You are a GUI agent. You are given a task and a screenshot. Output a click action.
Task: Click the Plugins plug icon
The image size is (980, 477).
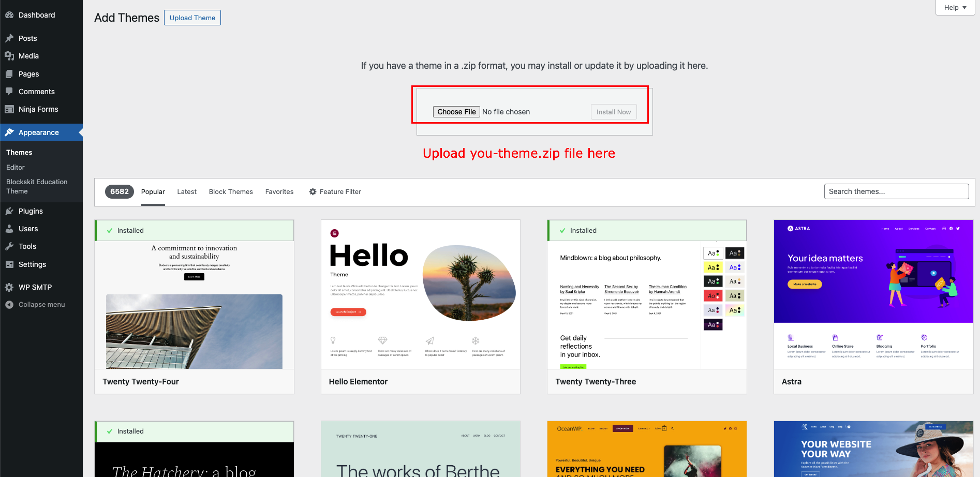point(9,211)
